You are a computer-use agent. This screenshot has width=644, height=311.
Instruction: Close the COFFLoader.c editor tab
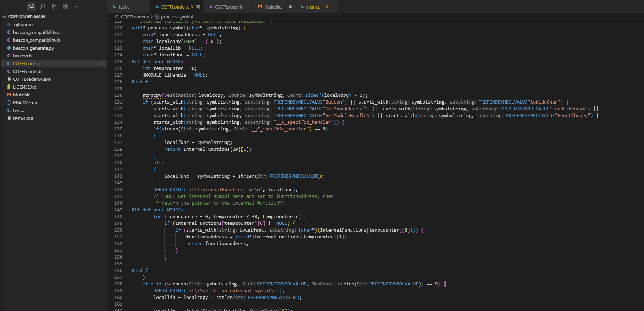(198, 7)
